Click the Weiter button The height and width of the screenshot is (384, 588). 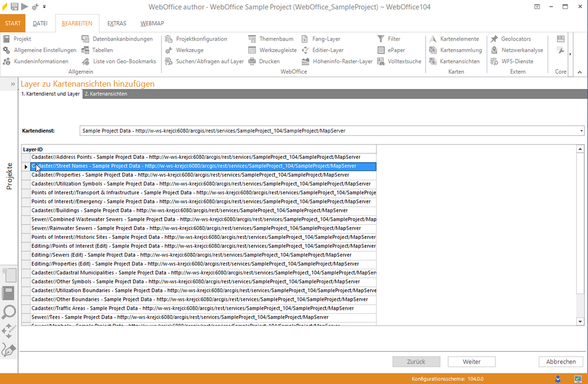[471, 362]
